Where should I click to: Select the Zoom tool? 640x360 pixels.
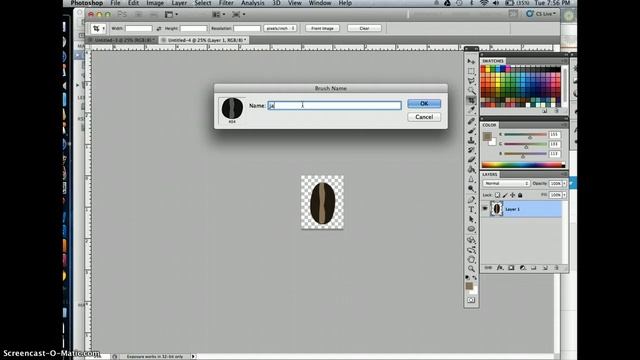coord(471,269)
